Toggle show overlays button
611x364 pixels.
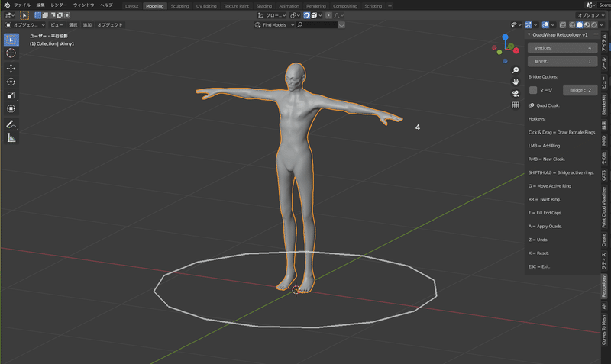(545, 25)
